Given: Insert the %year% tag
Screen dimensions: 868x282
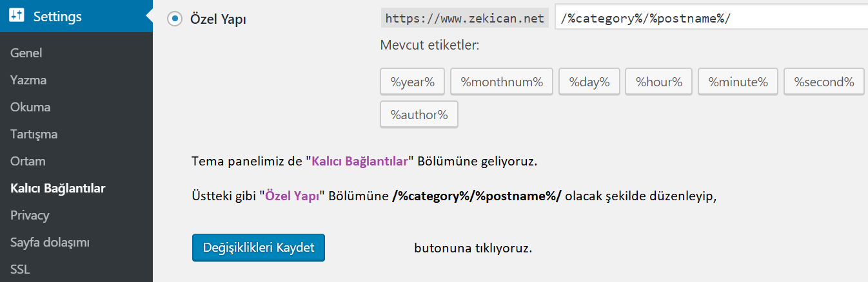Looking at the screenshot, I should [x=413, y=82].
